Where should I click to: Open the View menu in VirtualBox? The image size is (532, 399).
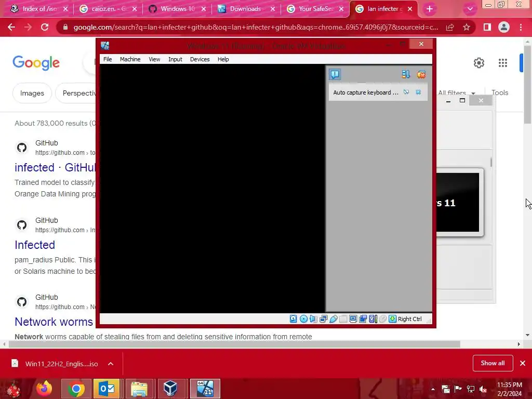(154, 59)
